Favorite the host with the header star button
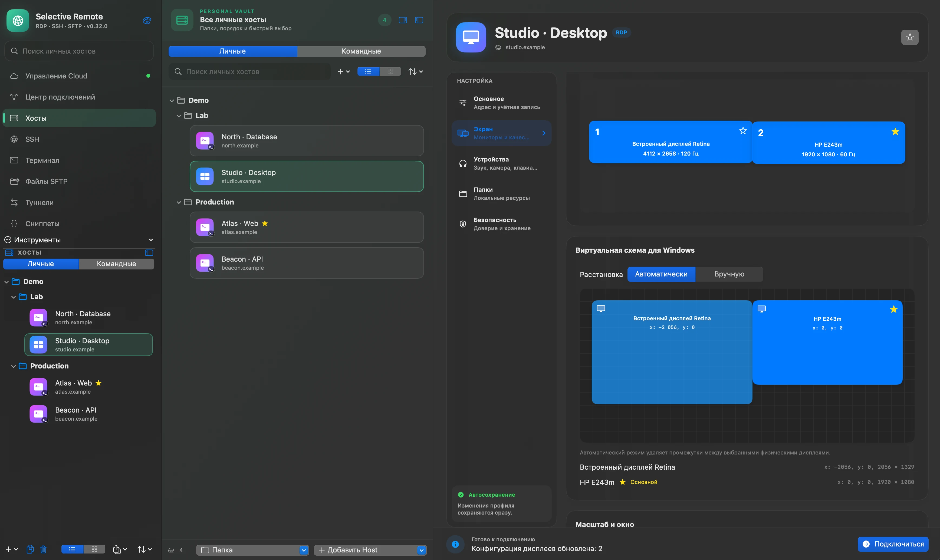 point(910,37)
